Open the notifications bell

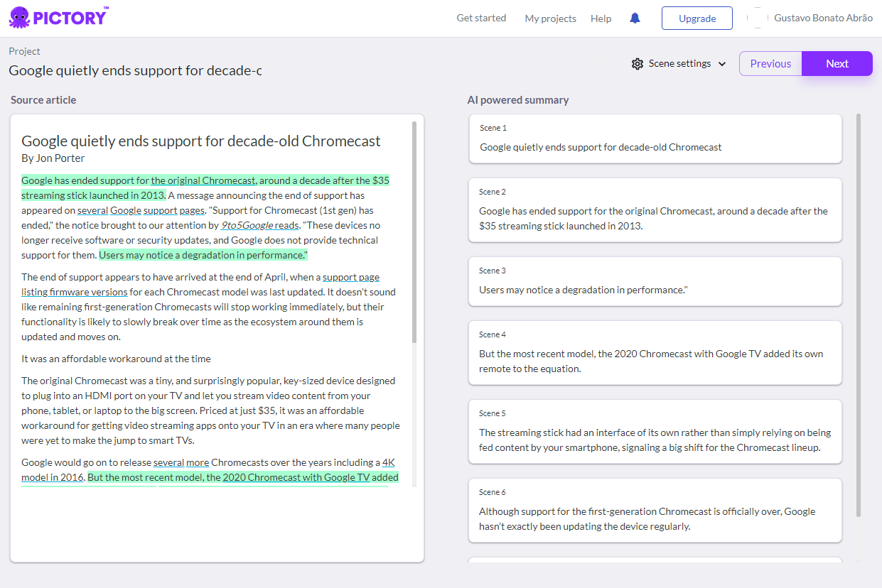(x=635, y=18)
